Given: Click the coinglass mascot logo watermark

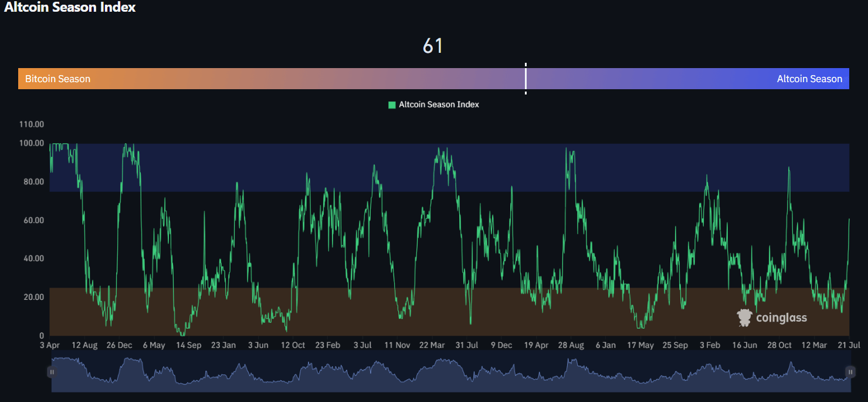Looking at the screenshot, I should coord(744,317).
